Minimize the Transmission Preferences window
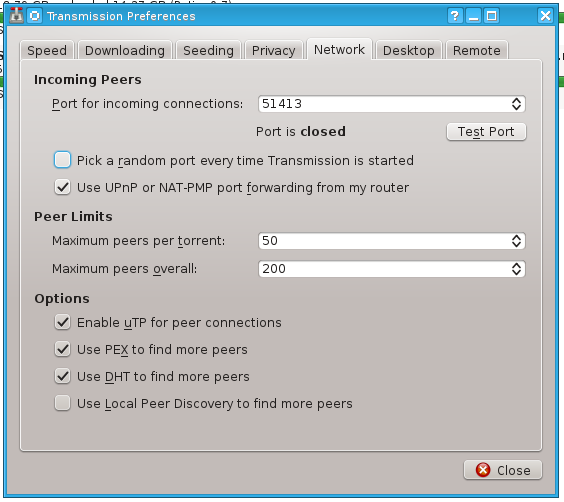Screen dimensions: 564x502 pos(473,16)
